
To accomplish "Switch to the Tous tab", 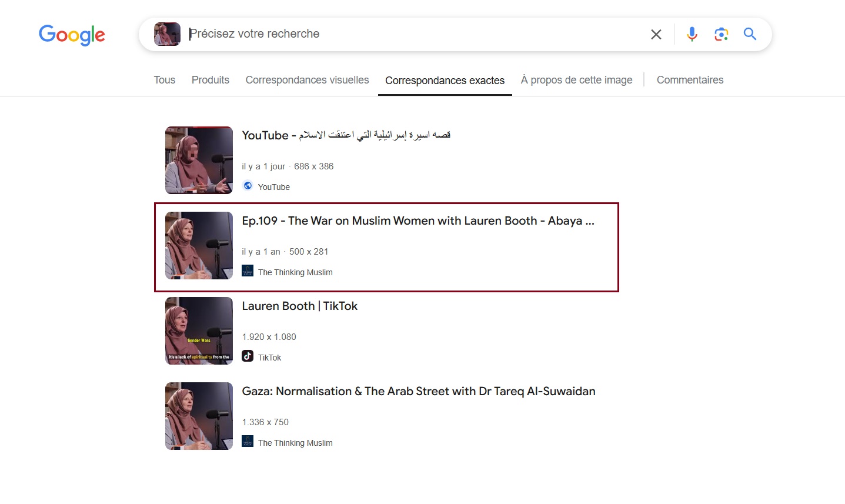I will click(x=165, y=80).
